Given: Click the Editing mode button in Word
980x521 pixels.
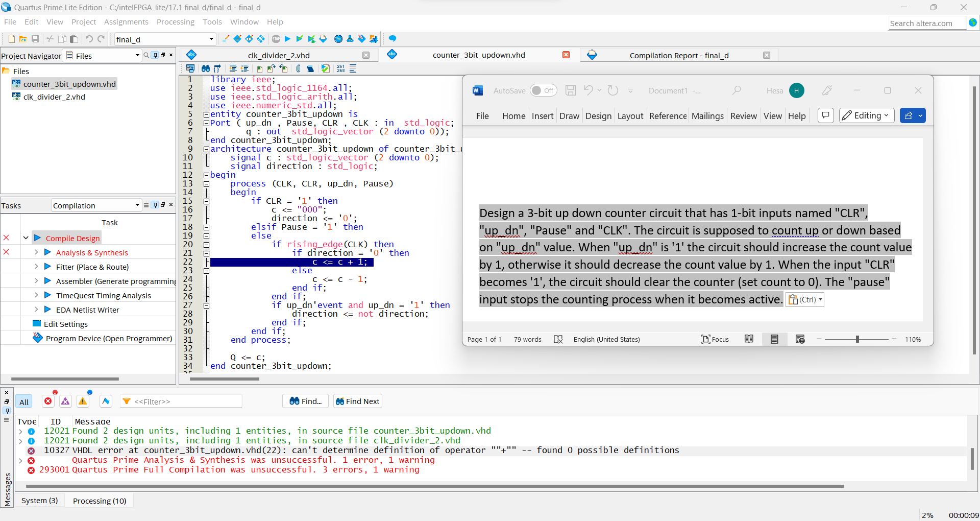Looking at the screenshot, I should [x=866, y=115].
